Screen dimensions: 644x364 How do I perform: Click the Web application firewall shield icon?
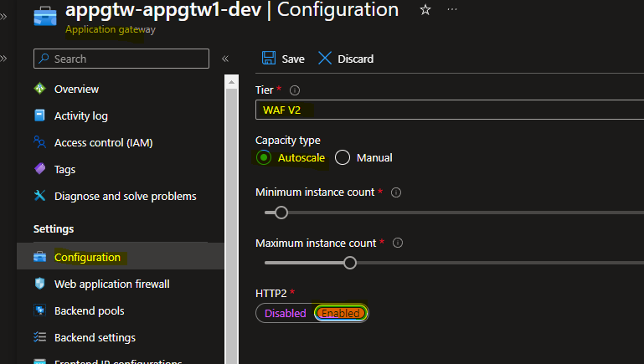(x=40, y=284)
